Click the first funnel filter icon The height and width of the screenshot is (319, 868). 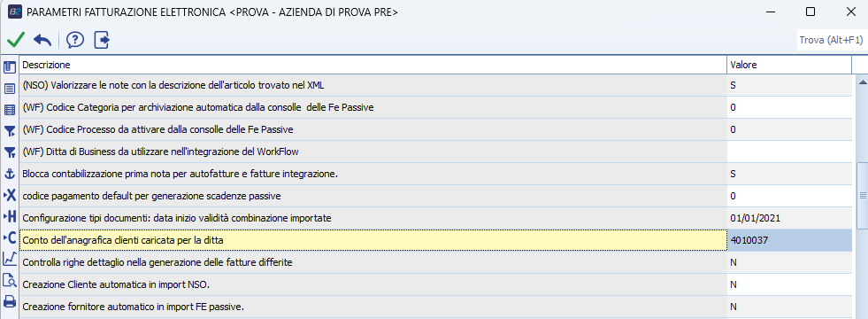(x=10, y=131)
